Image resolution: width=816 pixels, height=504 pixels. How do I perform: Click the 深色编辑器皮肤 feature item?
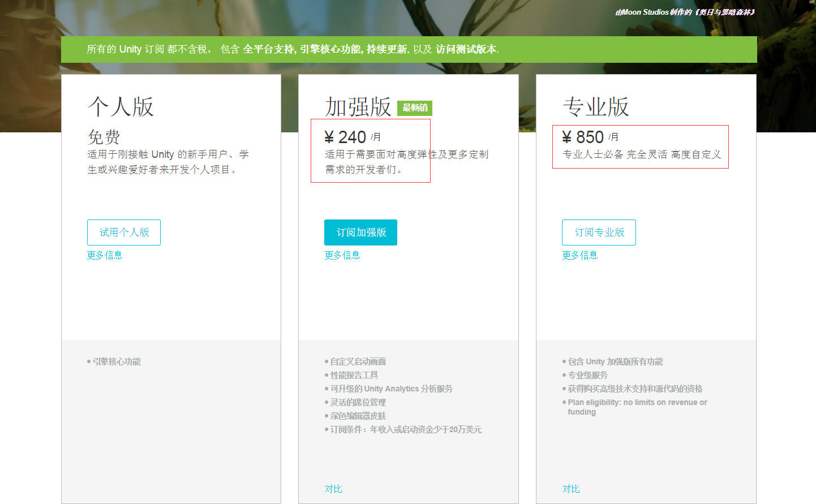[355, 416]
